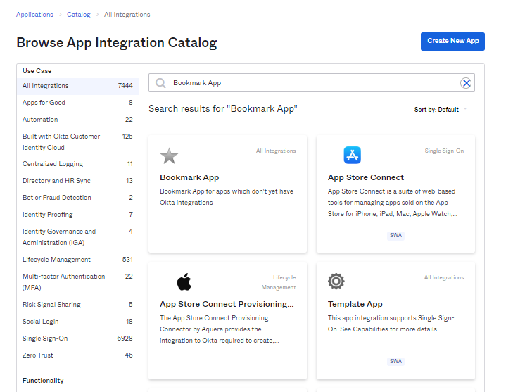
Task: Click the Create New App button
Action: tap(452, 41)
